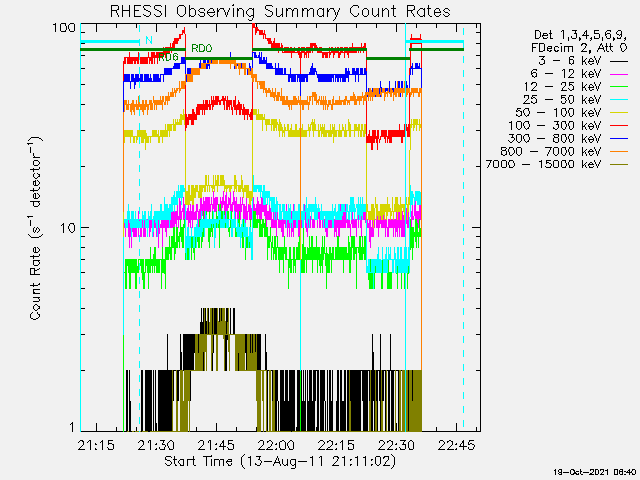This screenshot has width=640, height=480.
Task: Click the 'FDecim 2, Att 0' legend text
Action: (x=579, y=48)
